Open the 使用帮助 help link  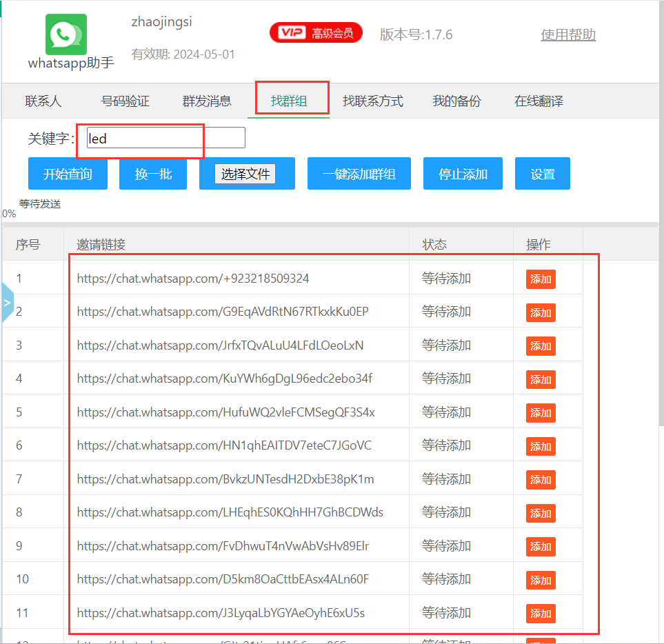click(x=567, y=34)
